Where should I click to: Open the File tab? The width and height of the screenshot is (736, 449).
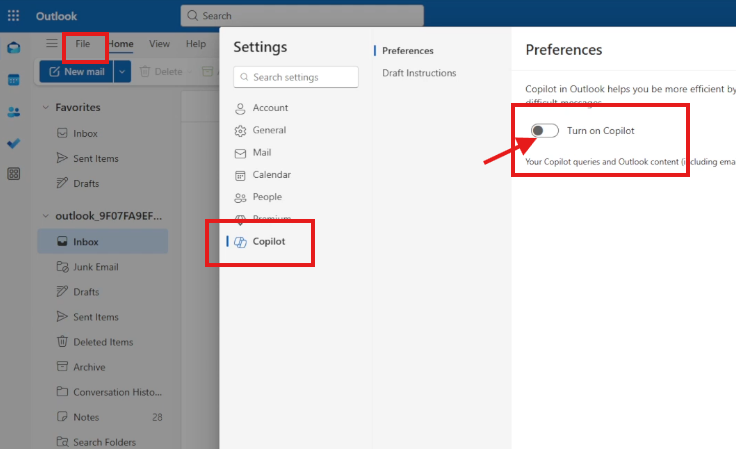click(83, 44)
